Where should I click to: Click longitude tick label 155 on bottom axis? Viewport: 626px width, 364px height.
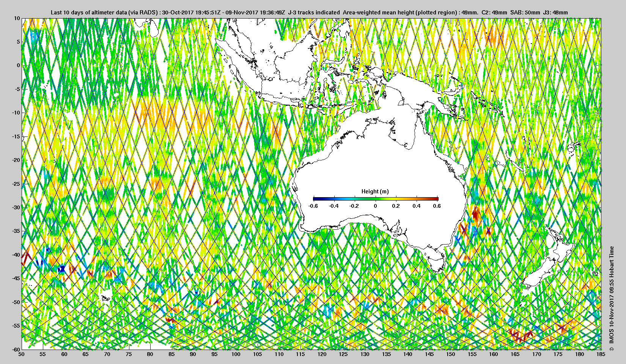472,355
